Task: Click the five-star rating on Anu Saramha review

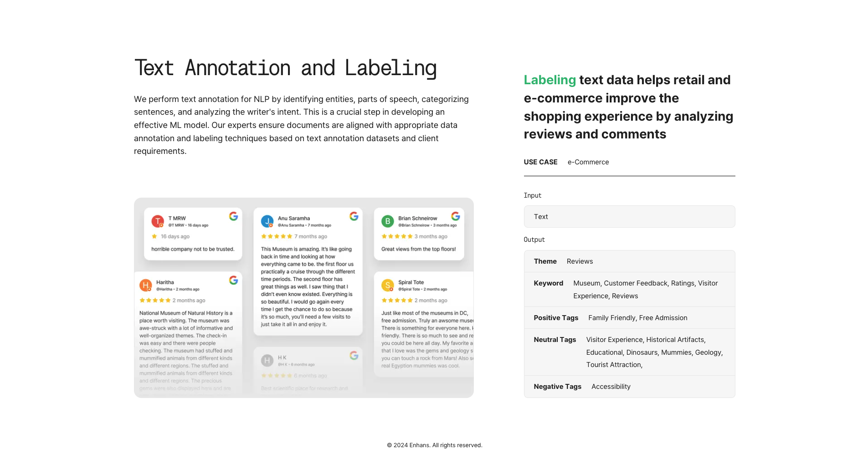Action: coord(277,236)
